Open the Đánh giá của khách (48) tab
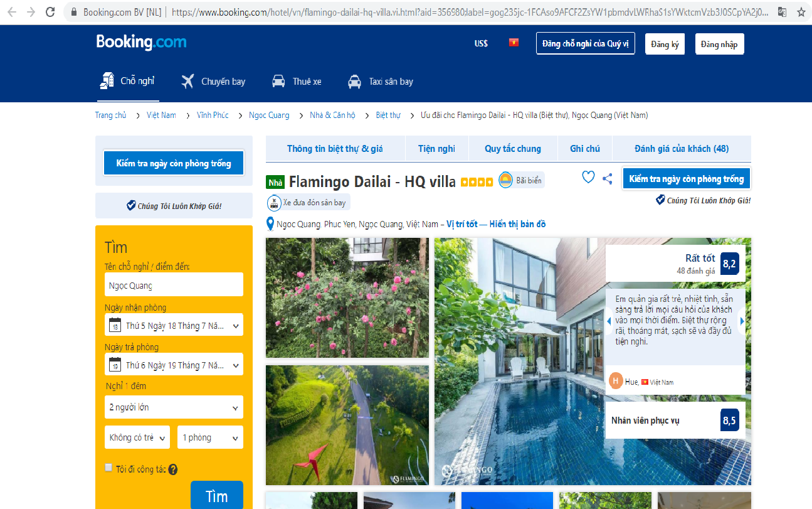 click(682, 149)
